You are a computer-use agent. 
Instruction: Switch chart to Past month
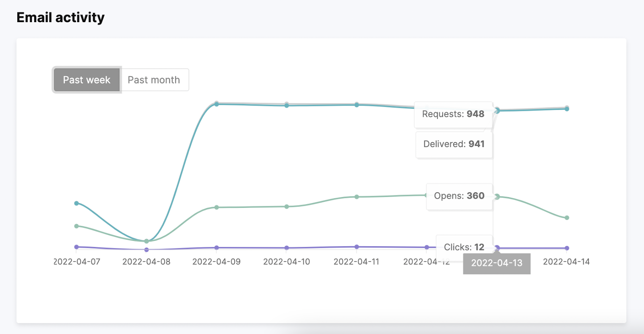[155, 80]
